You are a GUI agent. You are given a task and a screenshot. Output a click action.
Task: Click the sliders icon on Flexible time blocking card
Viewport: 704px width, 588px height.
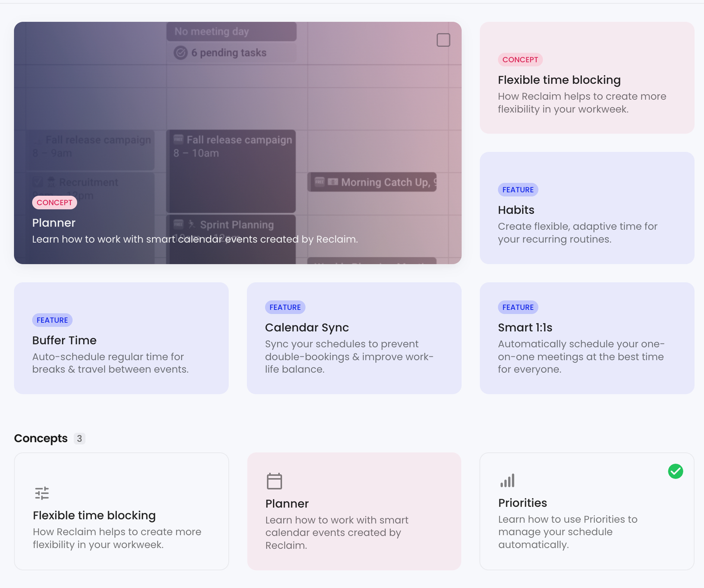42,493
